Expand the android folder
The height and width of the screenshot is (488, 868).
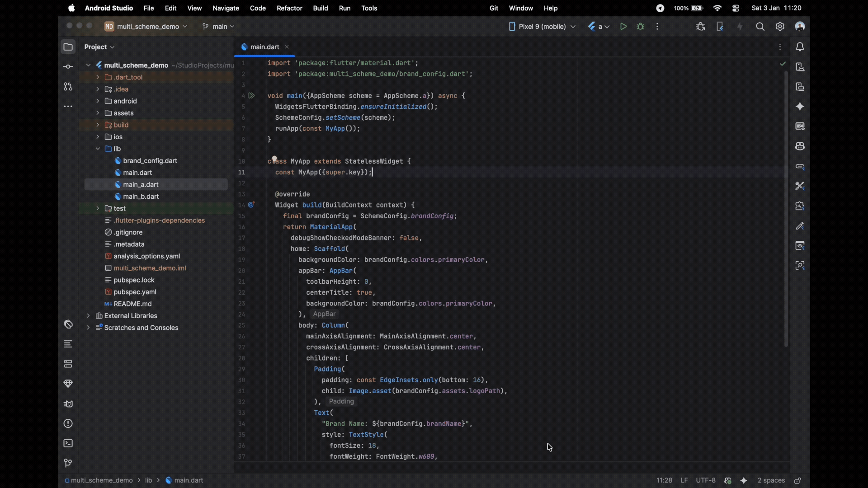point(98,101)
